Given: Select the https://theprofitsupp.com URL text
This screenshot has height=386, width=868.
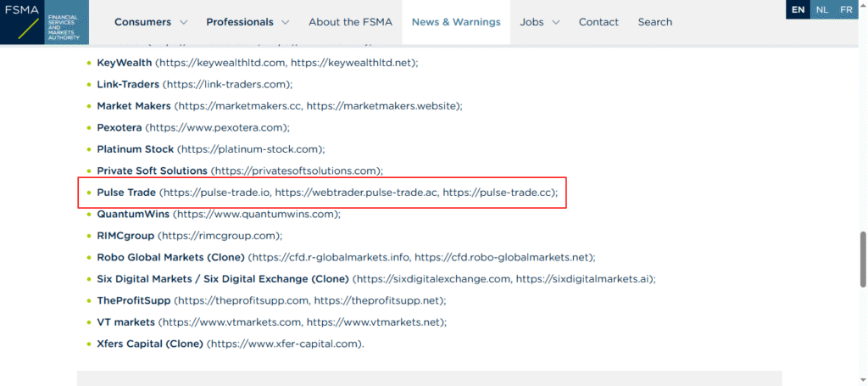Looking at the screenshot, I should pos(244,300).
